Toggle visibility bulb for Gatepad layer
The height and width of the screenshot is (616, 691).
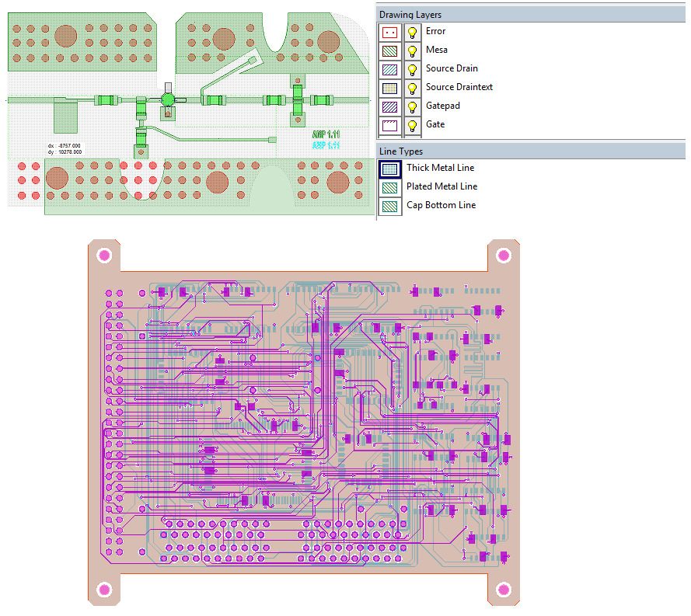(x=412, y=107)
